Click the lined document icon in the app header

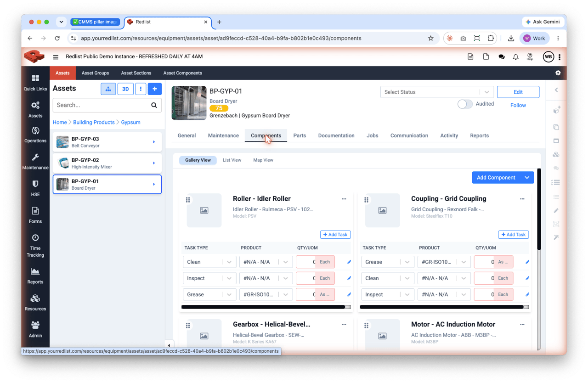pos(470,57)
